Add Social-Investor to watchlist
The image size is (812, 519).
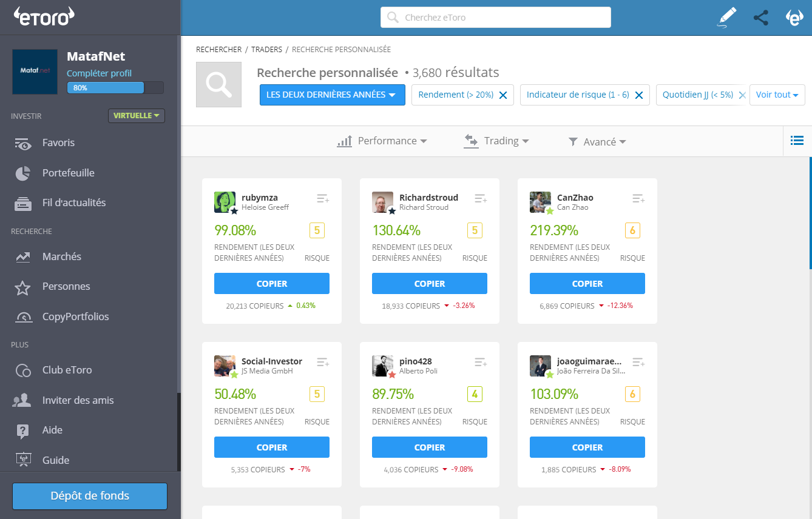[x=323, y=362]
